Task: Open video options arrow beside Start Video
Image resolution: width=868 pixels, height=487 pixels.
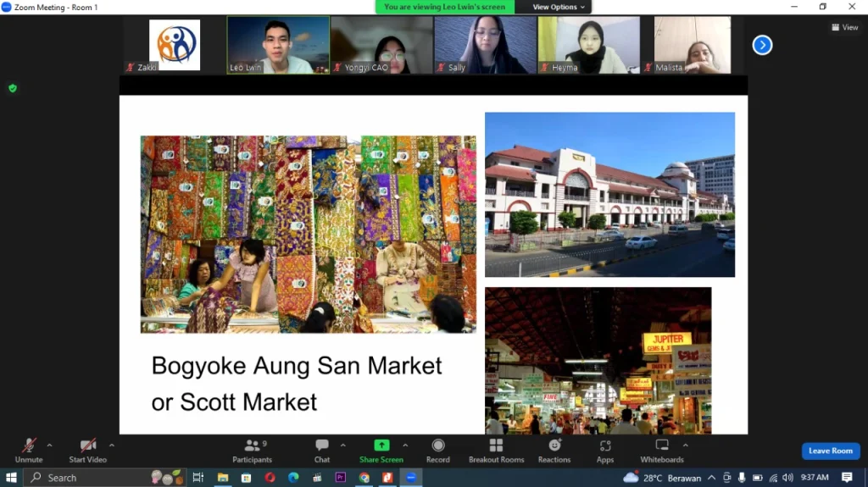Action: 112,445
